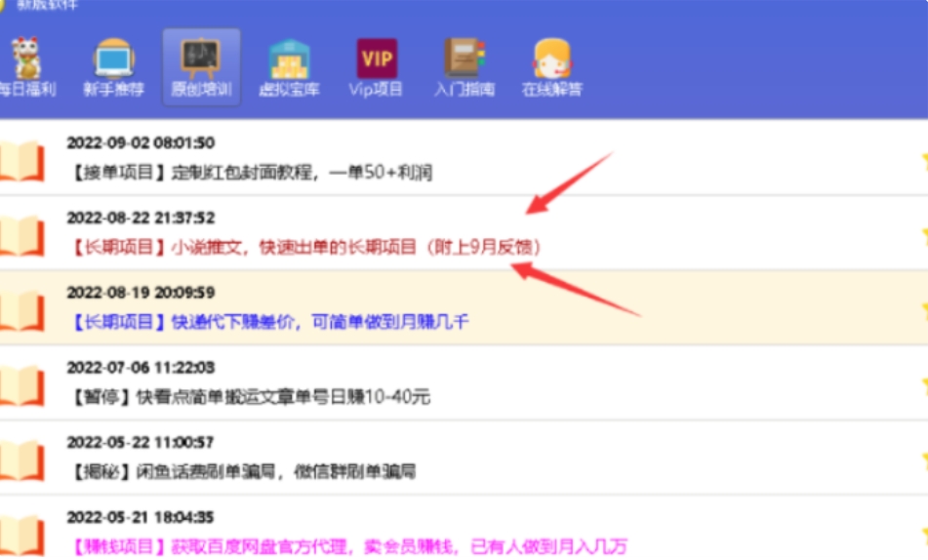
Task: Open the pink 获取百度网盘官方代理 title
Action: pyautogui.click(x=347, y=546)
